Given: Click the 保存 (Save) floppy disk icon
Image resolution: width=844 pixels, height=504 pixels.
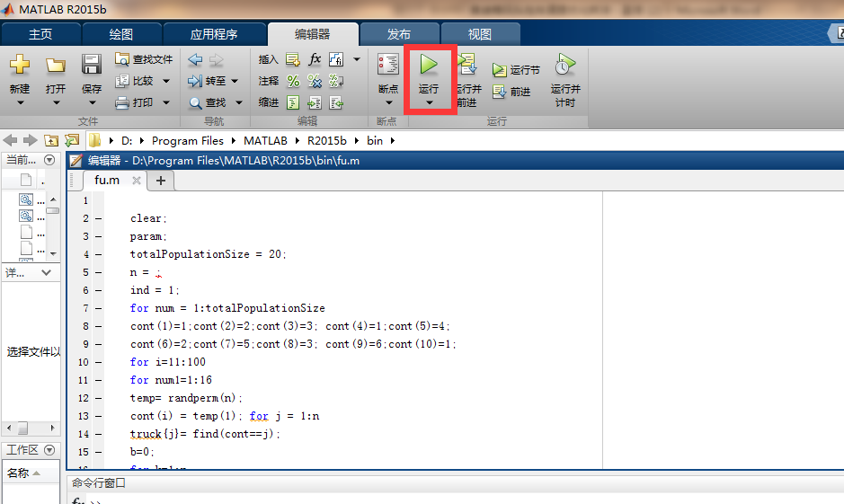Looking at the screenshot, I should [92, 64].
